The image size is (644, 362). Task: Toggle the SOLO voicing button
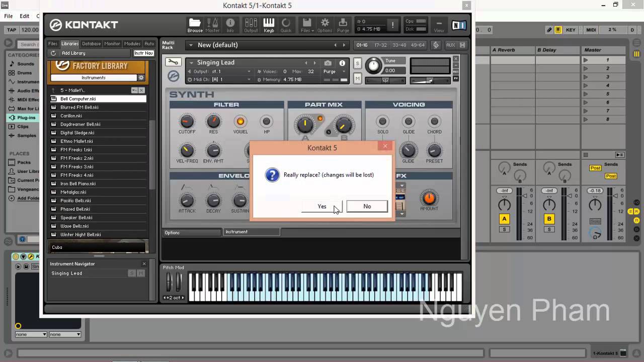(x=382, y=121)
